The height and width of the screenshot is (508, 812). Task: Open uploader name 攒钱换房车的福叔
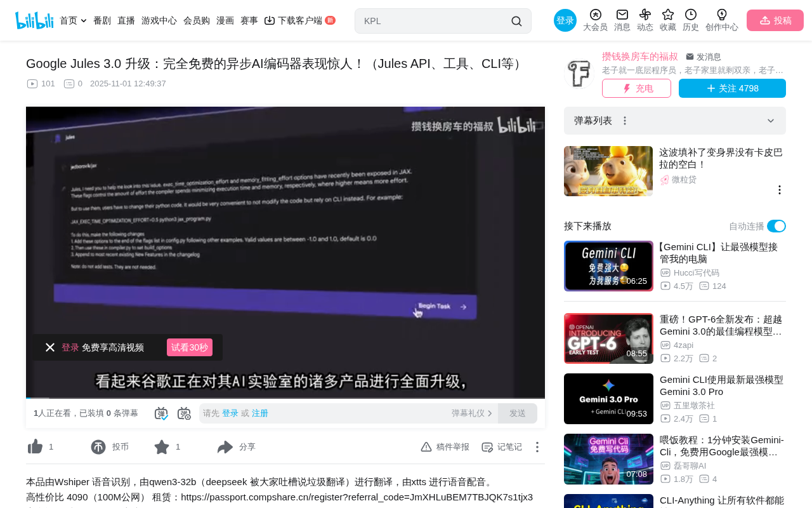pos(640,57)
